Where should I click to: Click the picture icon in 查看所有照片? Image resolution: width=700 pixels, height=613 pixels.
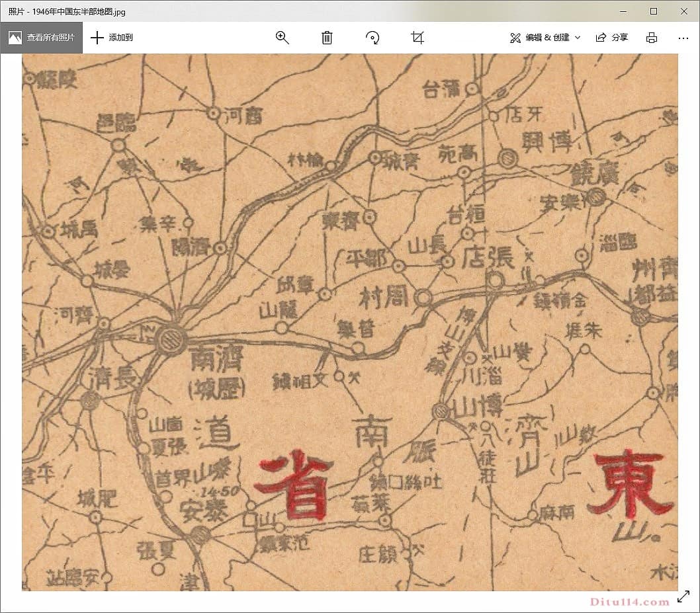[x=15, y=38]
